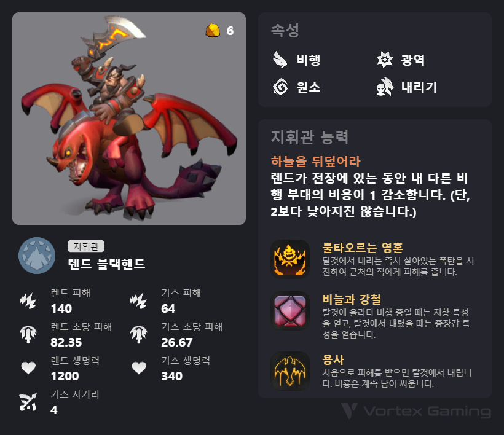The image size is (504, 435).
Task: Select the 비늘과 강철 talent icon
Action: [290, 311]
